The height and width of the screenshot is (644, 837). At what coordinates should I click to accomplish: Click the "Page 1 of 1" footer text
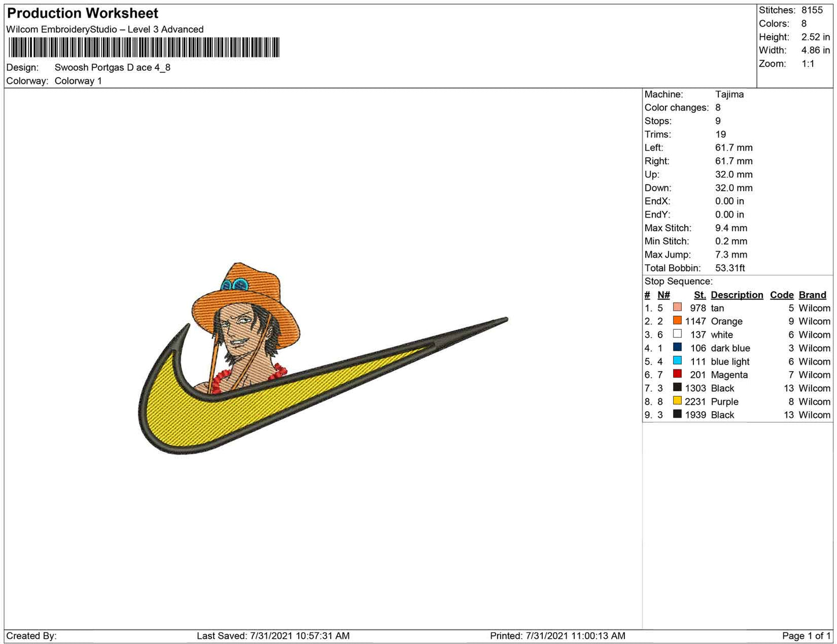(x=806, y=636)
